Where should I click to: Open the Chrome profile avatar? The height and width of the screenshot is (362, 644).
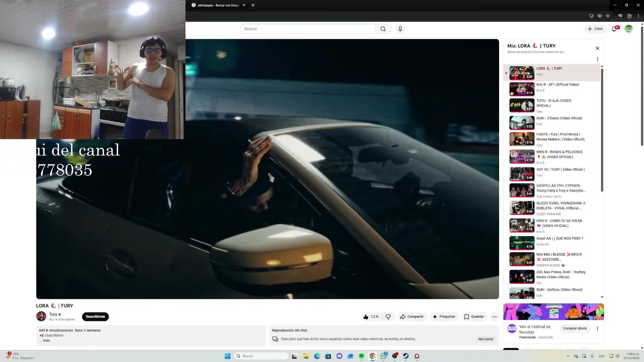tap(629, 16)
